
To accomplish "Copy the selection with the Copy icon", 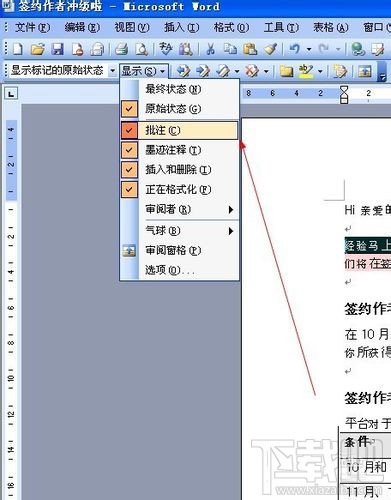I will (x=230, y=50).
